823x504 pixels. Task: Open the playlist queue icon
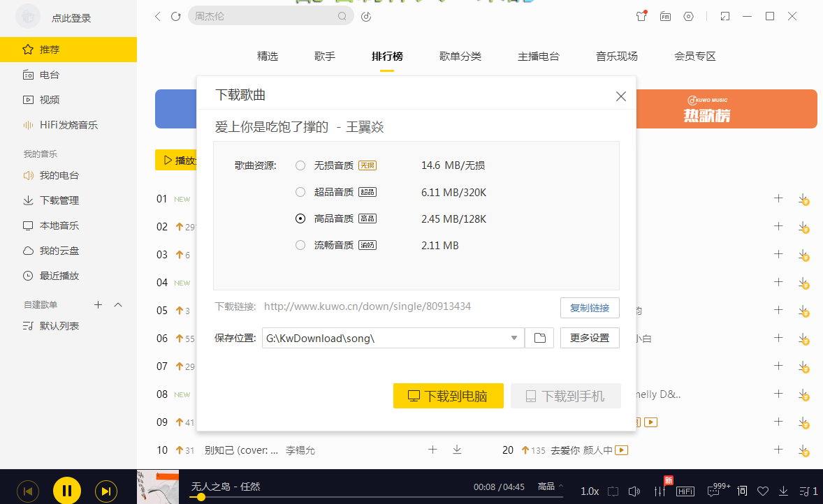(808, 491)
